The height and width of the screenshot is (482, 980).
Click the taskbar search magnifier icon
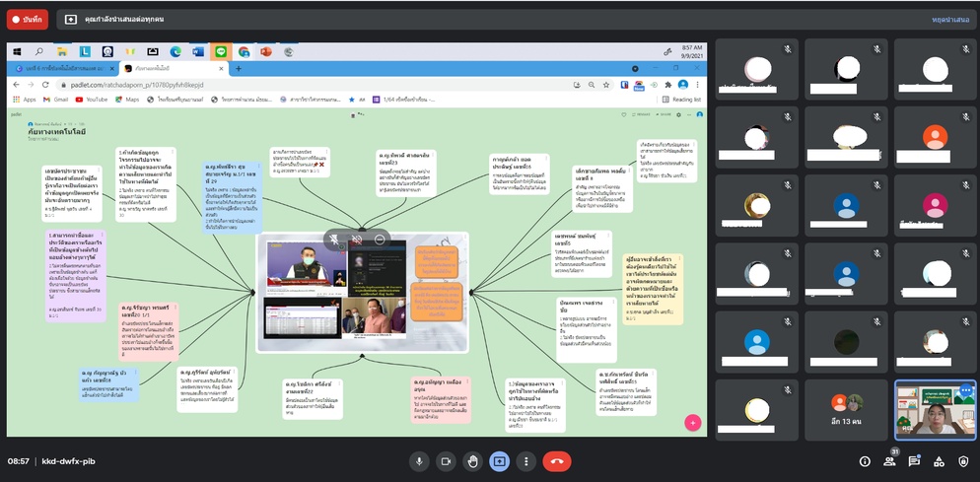click(39, 52)
